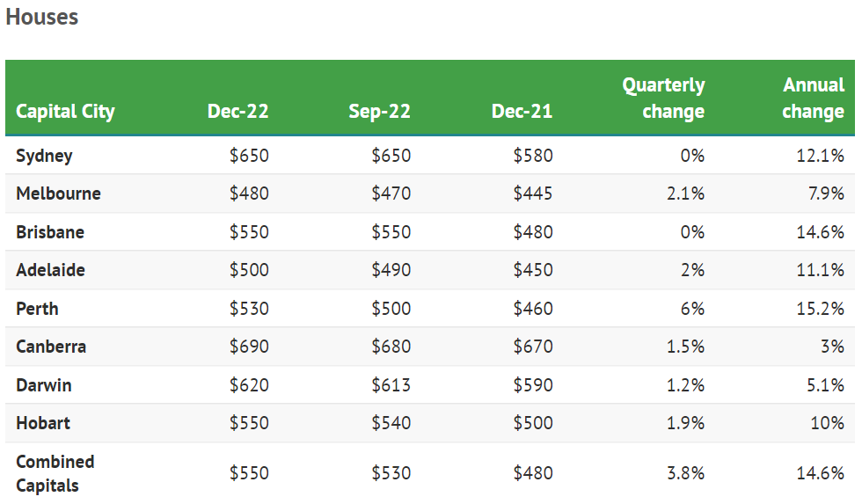
Task: Select the Perth row label
Action: [37, 309]
